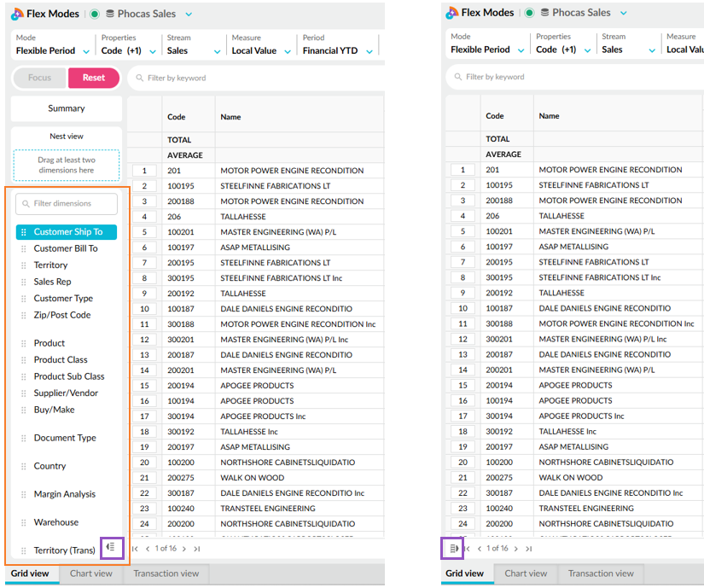The width and height of the screenshot is (704, 588).
Task: Switch to Transaction view tab on right
Action: pyautogui.click(x=601, y=573)
